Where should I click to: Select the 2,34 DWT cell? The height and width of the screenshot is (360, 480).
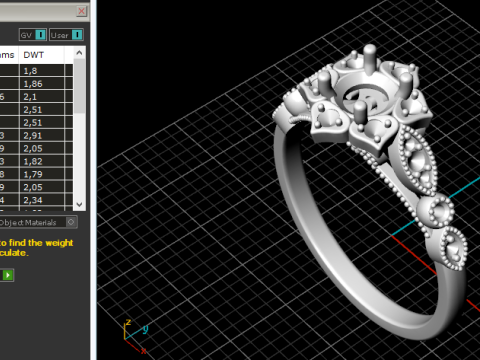click(x=42, y=200)
